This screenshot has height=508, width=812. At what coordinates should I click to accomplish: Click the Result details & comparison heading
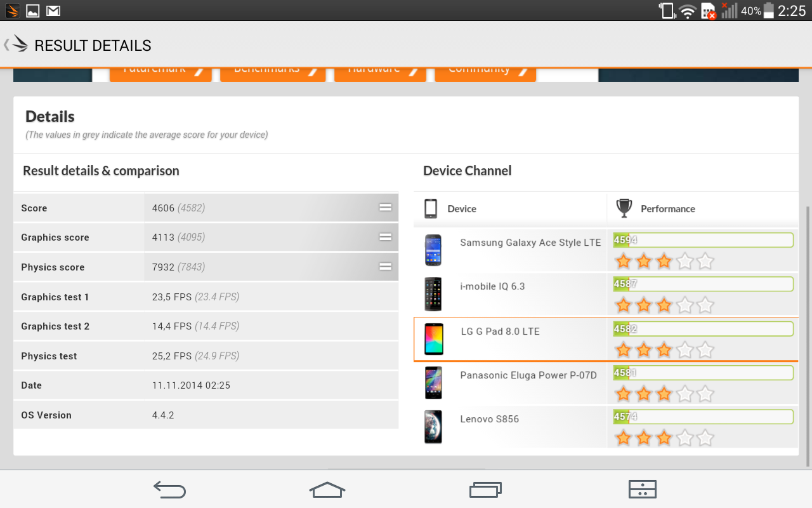tap(101, 171)
